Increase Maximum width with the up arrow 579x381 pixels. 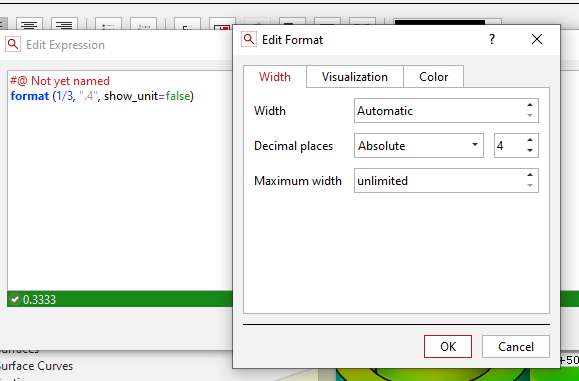tap(530, 175)
